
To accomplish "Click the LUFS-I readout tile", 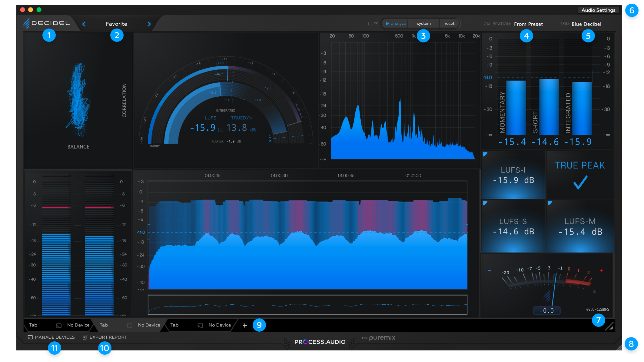I will [x=513, y=175].
